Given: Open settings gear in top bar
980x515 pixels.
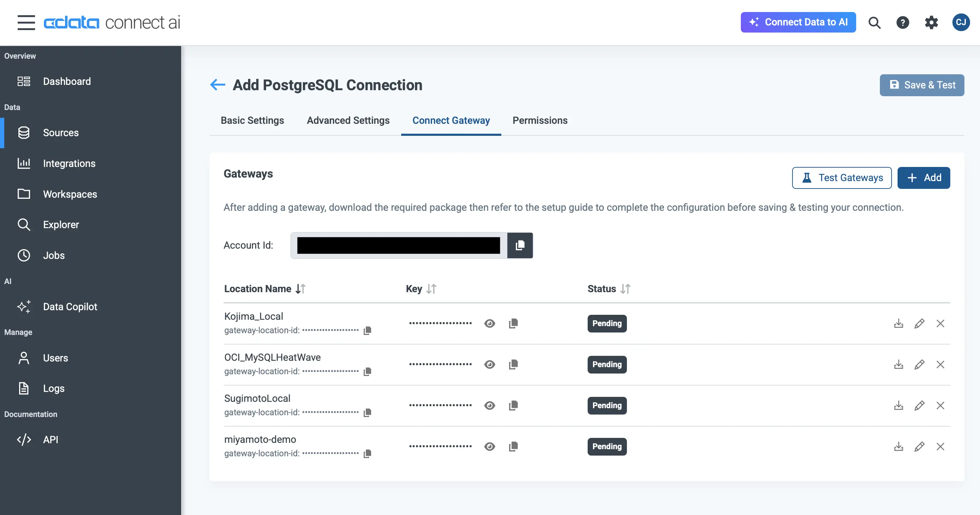Looking at the screenshot, I should point(931,22).
